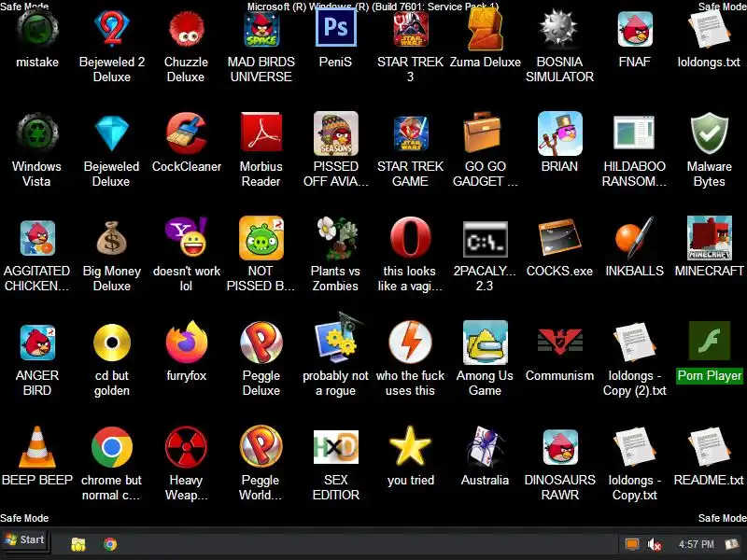
Task: Open Big Money Deluxe money bag icon
Action: click(112, 238)
